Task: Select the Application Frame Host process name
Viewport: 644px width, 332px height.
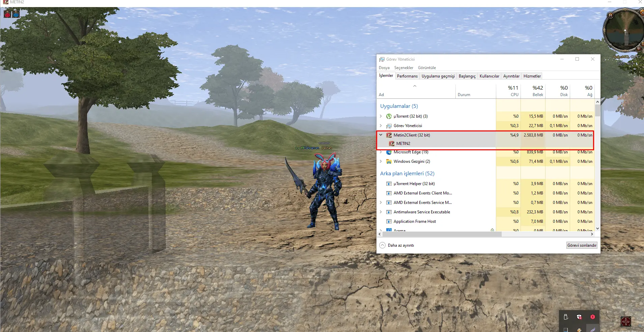Action: pyautogui.click(x=415, y=221)
